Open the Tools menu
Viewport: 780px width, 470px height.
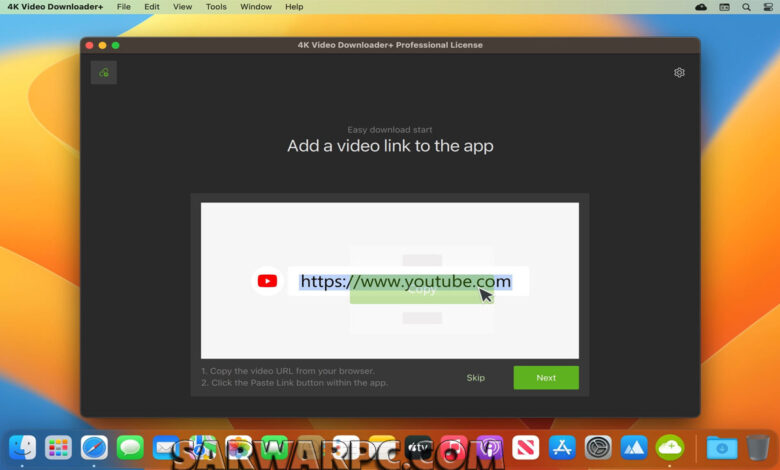click(216, 7)
